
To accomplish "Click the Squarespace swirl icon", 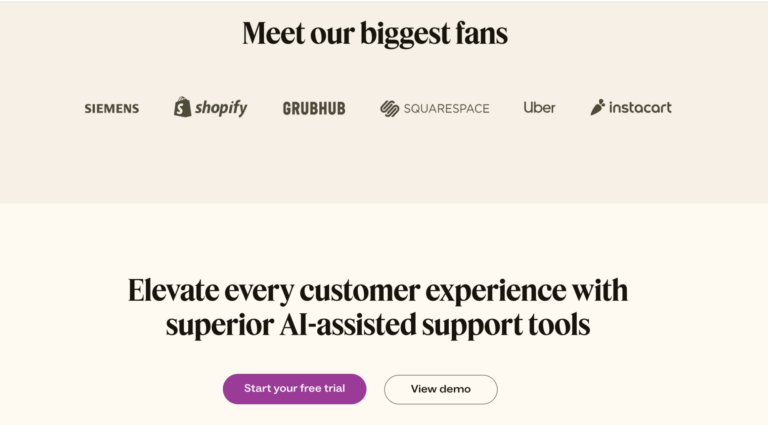I will pyautogui.click(x=390, y=108).
